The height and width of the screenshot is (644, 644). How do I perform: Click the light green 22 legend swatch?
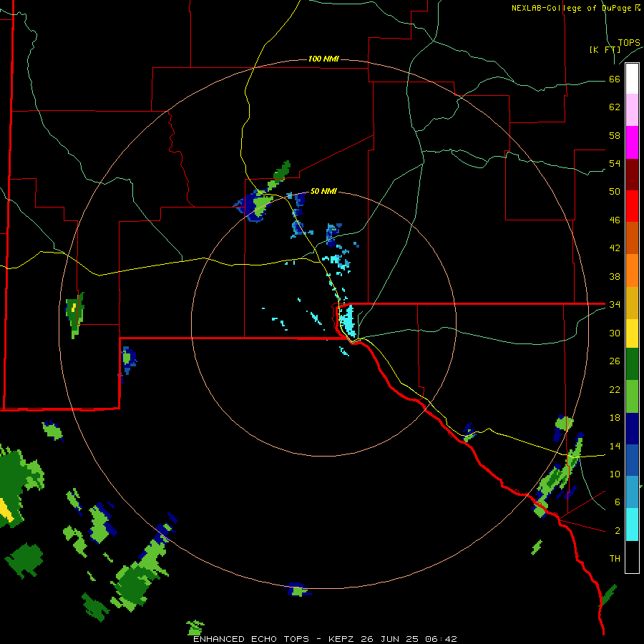click(x=632, y=396)
